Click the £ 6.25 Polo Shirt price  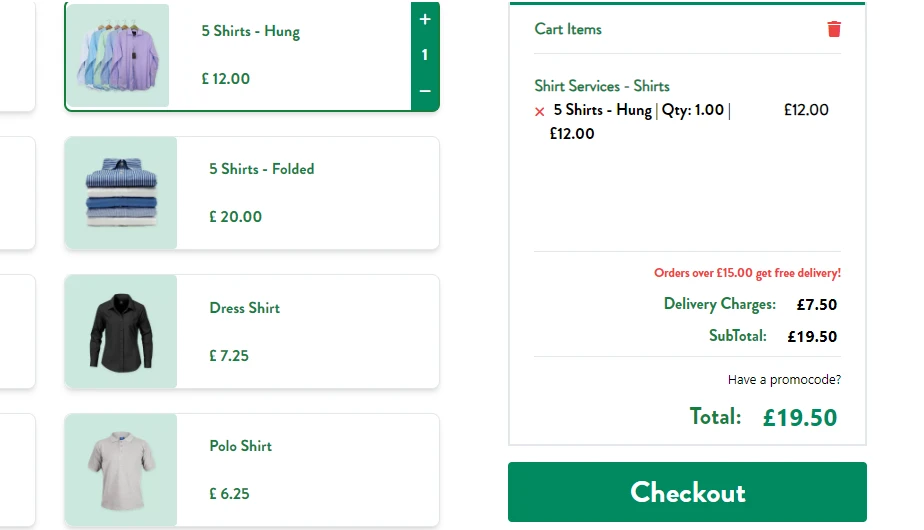(x=229, y=494)
